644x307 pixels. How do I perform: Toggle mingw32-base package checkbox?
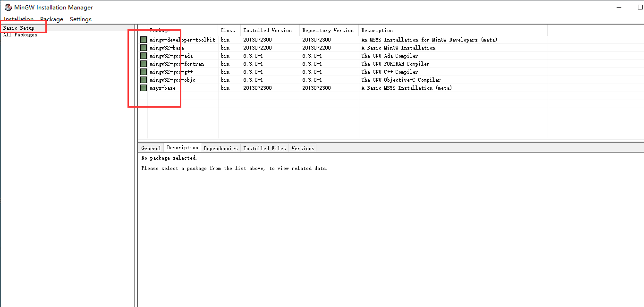[x=144, y=48]
